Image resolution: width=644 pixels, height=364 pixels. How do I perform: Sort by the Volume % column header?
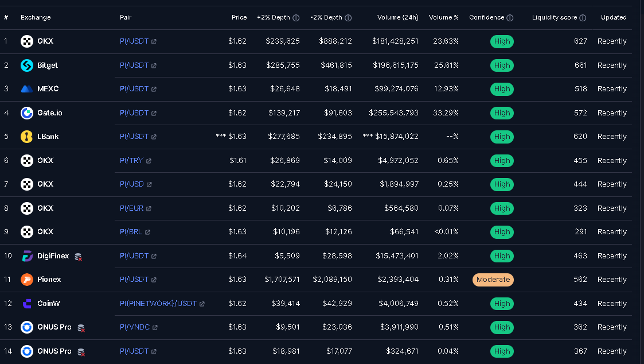(443, 17)
